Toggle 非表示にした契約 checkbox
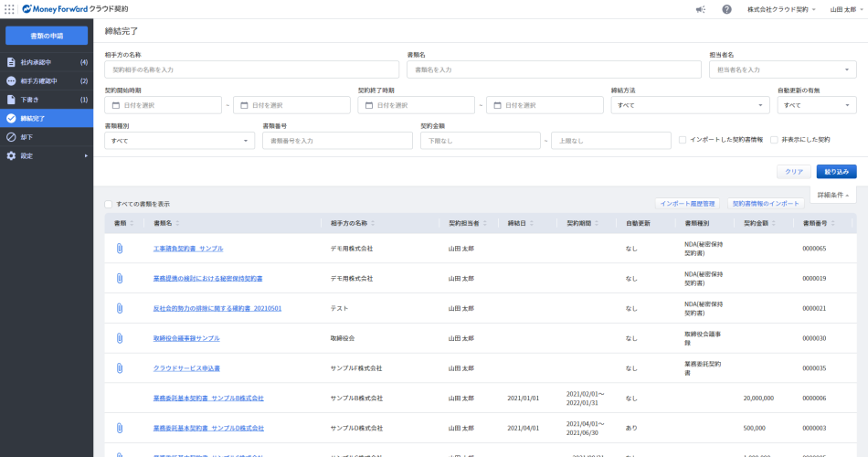Screen dimensions: 868x457 point(774,140)
